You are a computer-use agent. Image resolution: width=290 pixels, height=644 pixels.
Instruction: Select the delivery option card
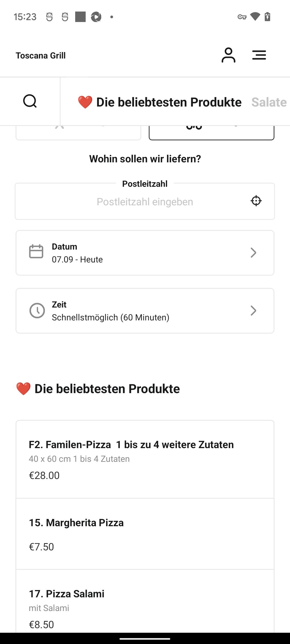click(x=212, y=133)
